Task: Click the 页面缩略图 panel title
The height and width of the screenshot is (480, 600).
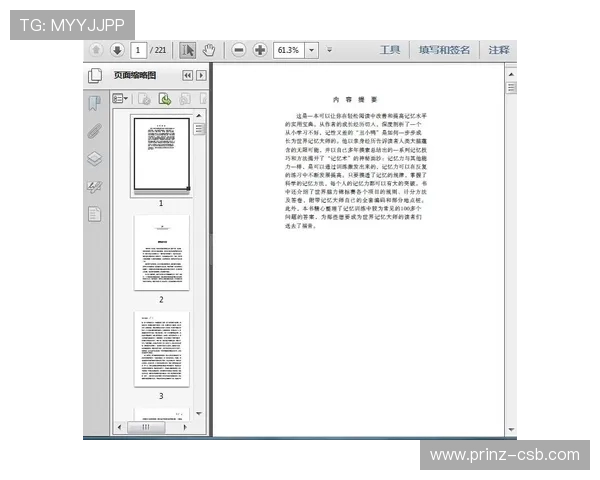Action: (135, 75)
